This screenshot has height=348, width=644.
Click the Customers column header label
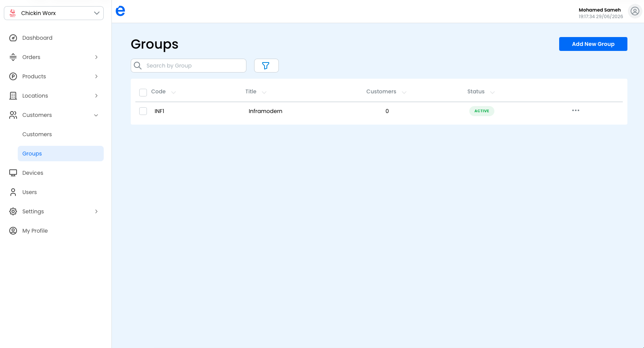381,91
